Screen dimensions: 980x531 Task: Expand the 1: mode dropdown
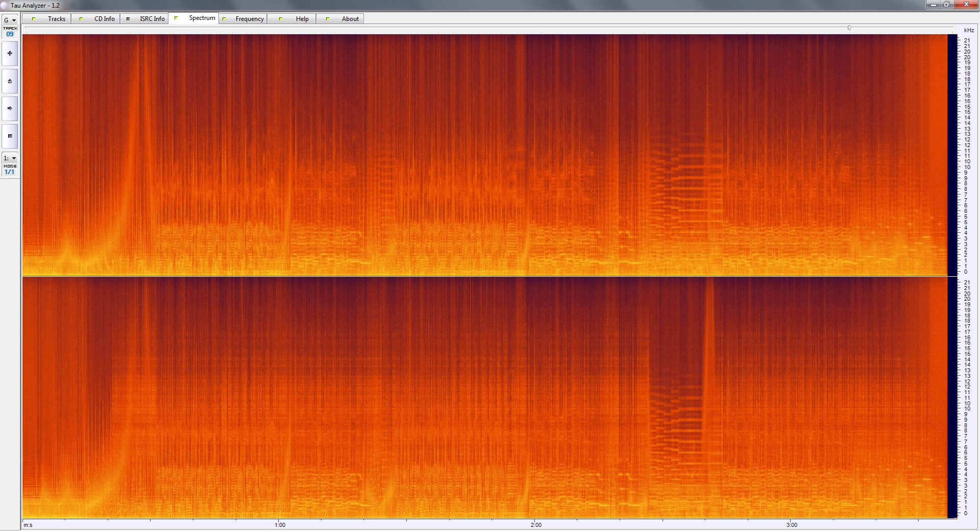10,158
